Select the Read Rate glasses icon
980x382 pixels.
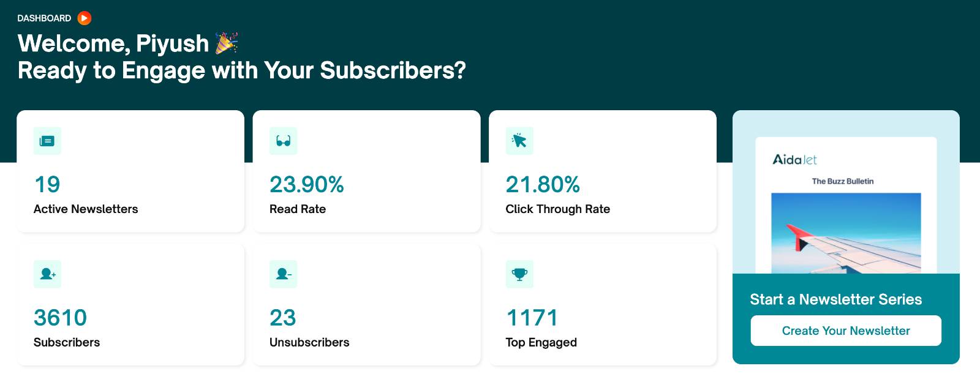(x=284, y=141)
